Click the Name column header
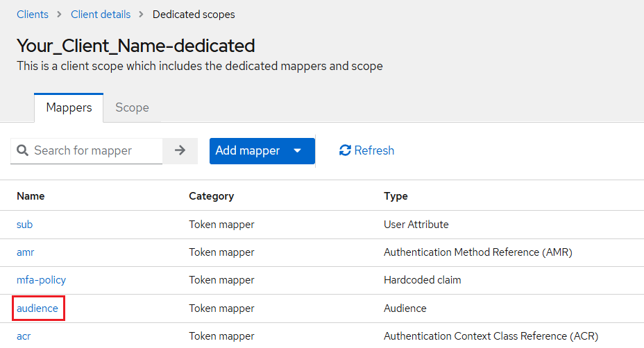The height and width of the screenshot is (348, 644). click(31, 196)
